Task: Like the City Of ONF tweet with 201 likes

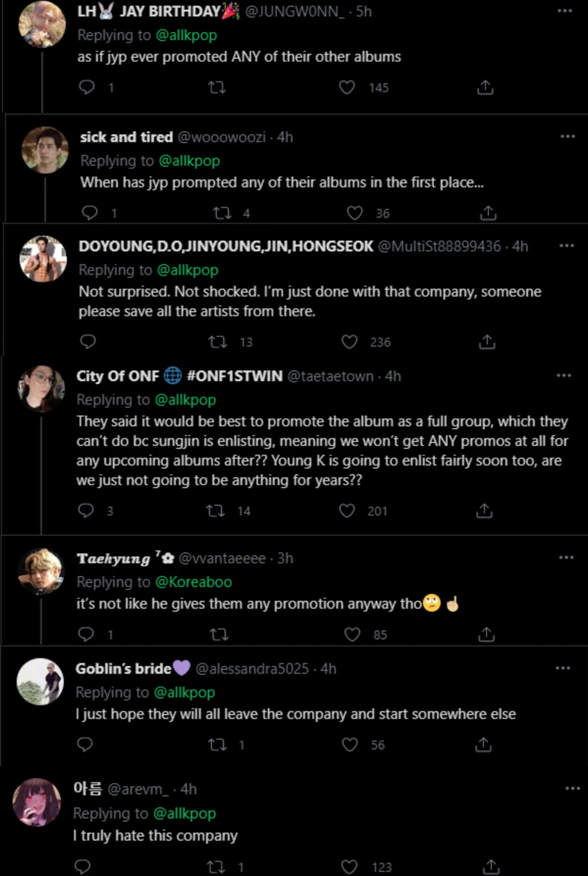Action: (x=347, y=511)
